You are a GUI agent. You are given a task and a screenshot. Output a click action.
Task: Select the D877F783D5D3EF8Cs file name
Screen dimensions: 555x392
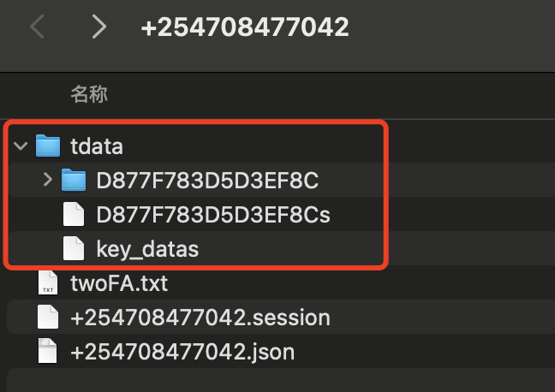(x=213, y=215)
